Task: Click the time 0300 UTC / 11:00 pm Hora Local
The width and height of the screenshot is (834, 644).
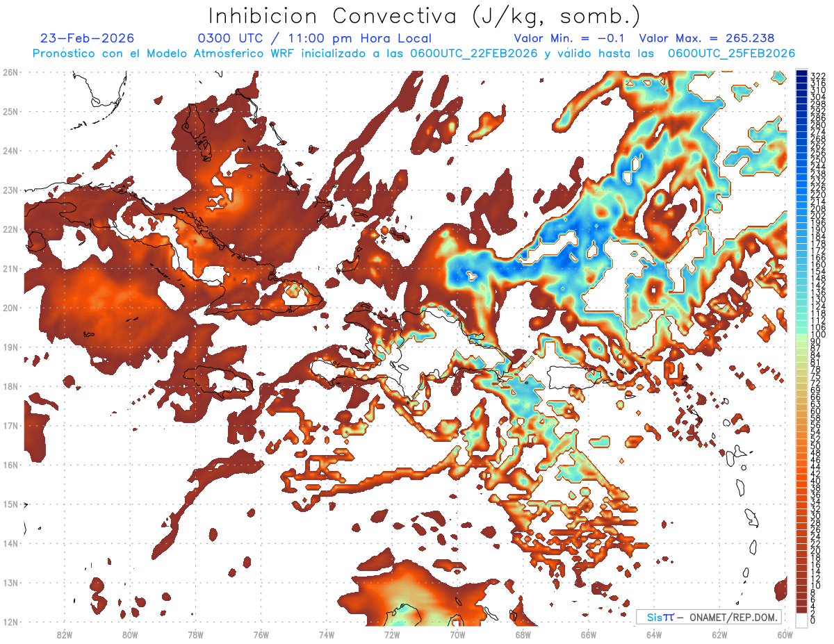Action: pyautogui.click(x=315, y=38)
